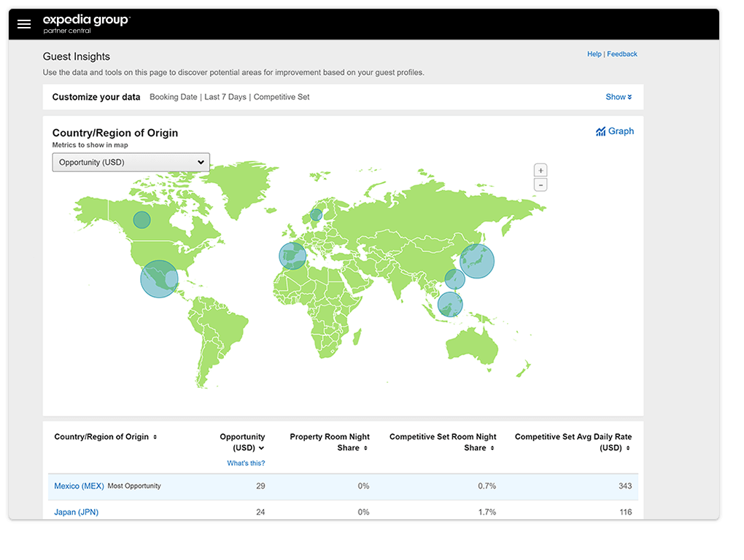Select the Mexico (MEX) table row
The width and height of the screenshot is (744, 560).
pyautogui.click(x=79, y=486)
